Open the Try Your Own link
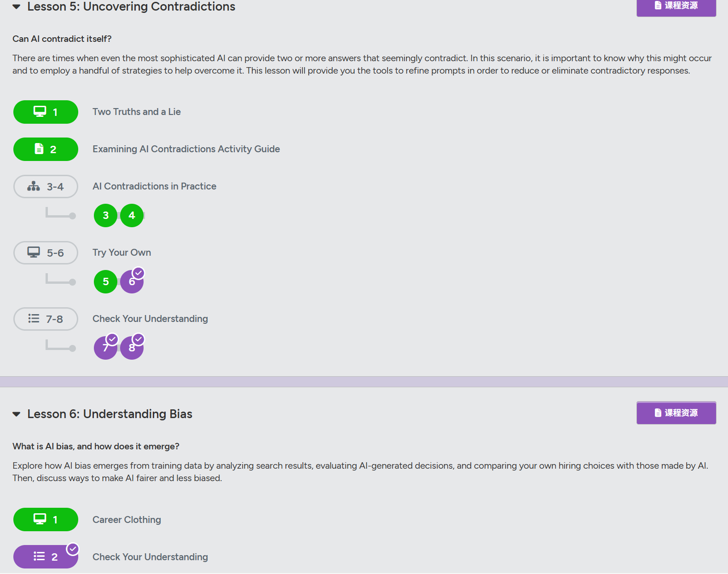The width and height of the screenshot is (728, 574). tap(121, 253)
